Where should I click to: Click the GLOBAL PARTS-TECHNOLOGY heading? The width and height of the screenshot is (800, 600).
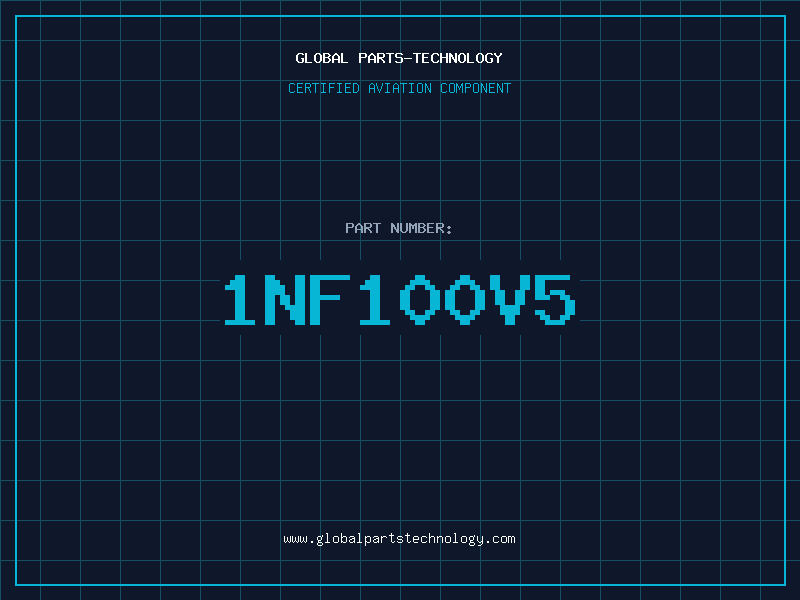pos(399,58)
